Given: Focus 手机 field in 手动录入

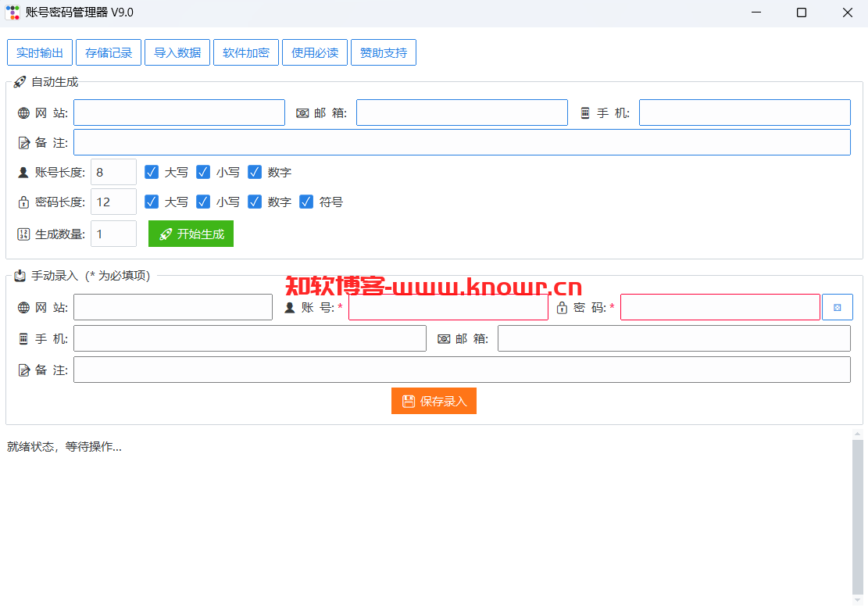Looking at the screenshot, I should pyautogui.click(x=250, y=338).
